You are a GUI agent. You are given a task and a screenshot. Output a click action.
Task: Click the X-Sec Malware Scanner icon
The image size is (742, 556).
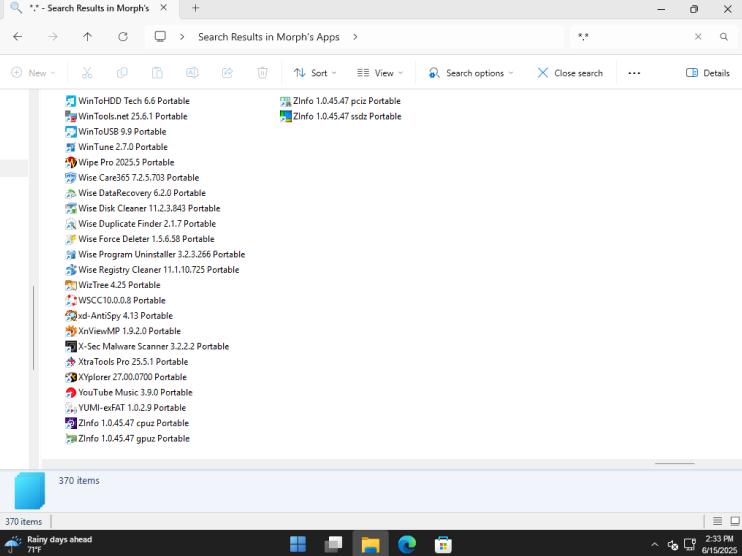(x=71, y=346)
